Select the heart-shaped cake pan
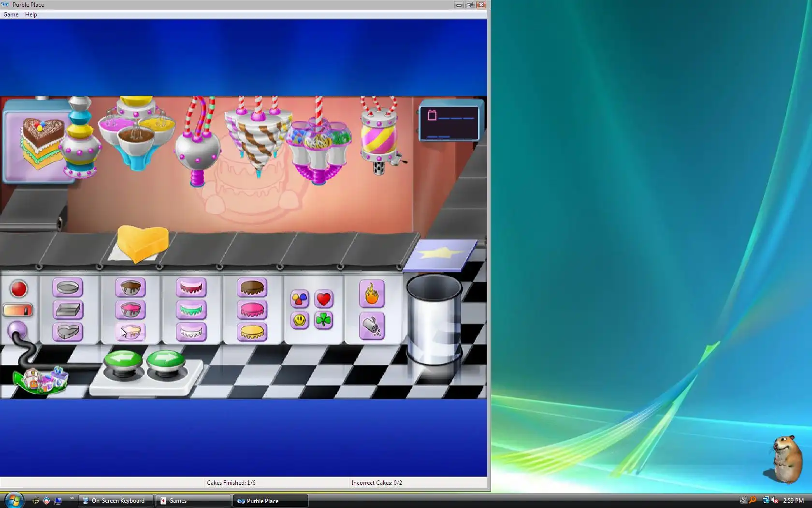Viewport: 812px width, 508px height. pos(68,332)
